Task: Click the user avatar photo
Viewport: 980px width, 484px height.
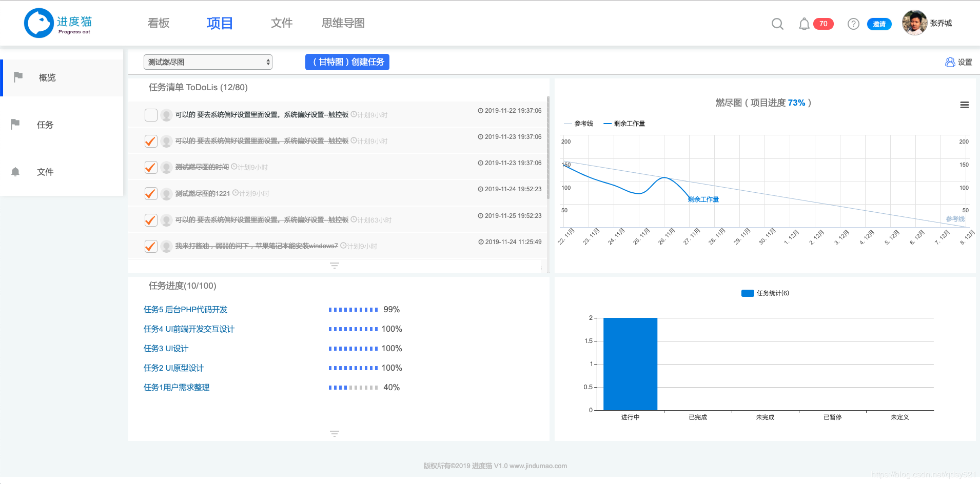Action: (914, 23)
